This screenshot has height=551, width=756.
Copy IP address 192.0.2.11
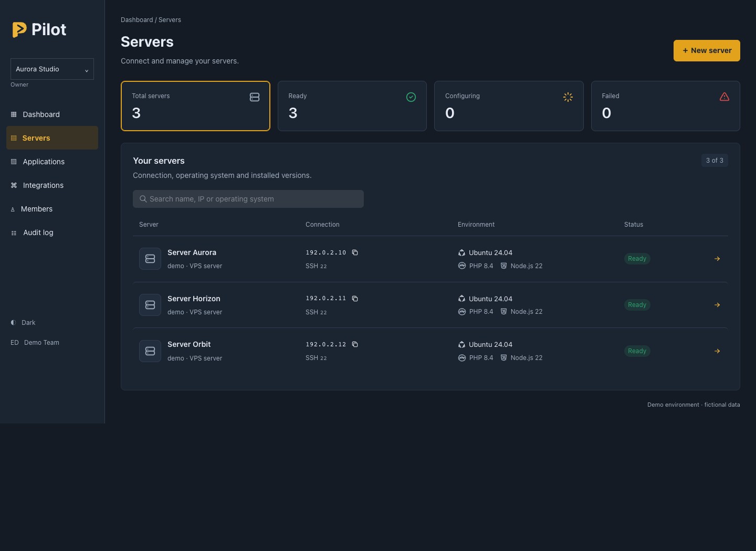click(x=355, y=299)
